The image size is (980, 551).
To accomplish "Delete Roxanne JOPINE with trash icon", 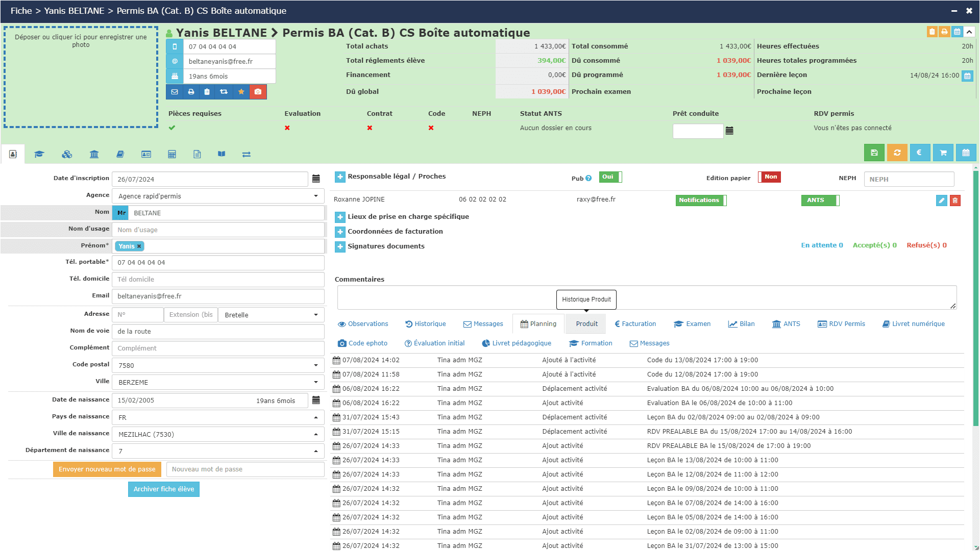I will pos(955,201).
